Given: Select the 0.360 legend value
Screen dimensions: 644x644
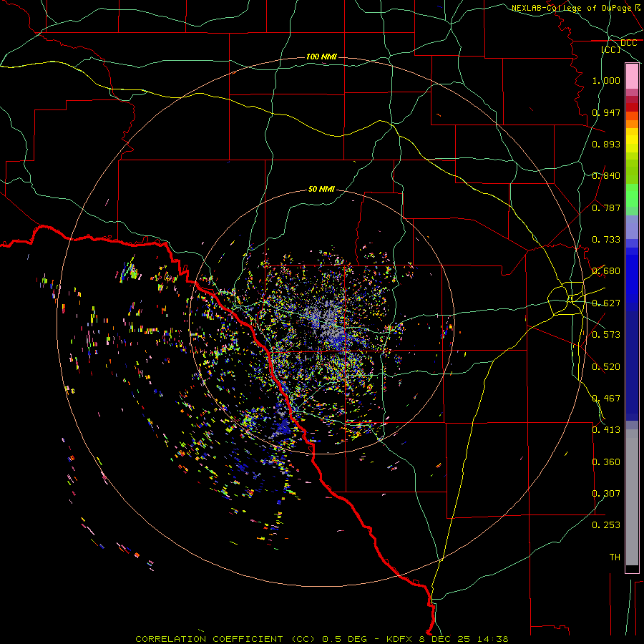Looking at the screenshot, I should 606,462.
